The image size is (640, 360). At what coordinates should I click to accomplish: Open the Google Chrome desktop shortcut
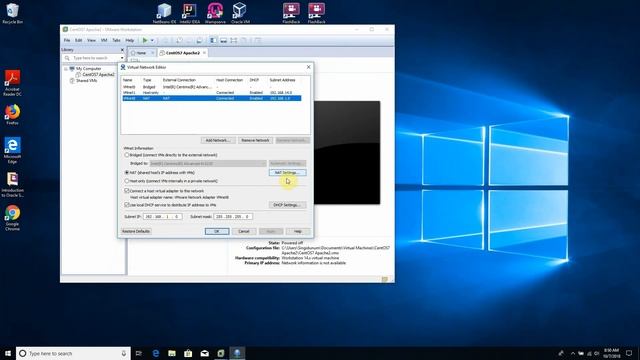(x=12, y=218)
